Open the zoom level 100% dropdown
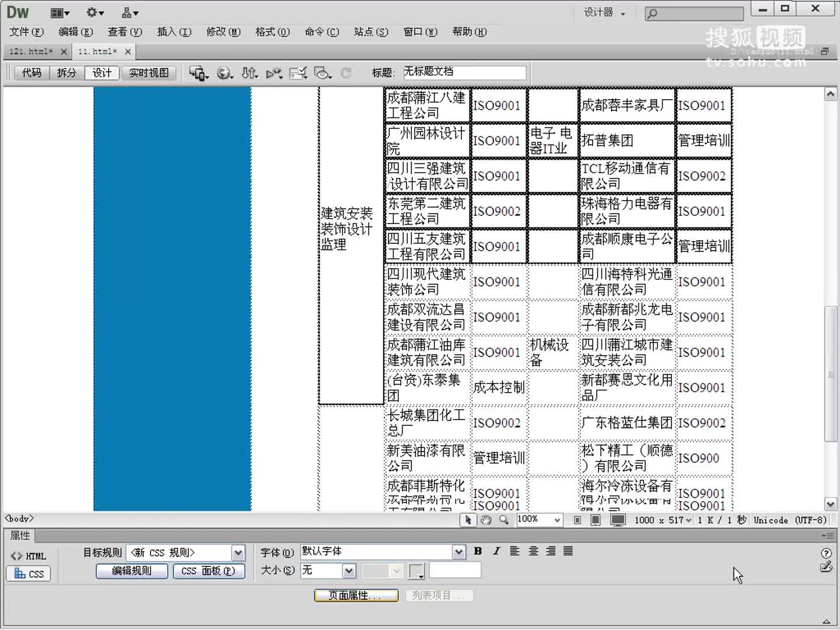The height and width of the screenshot is (630, 840). click(558, 520)
